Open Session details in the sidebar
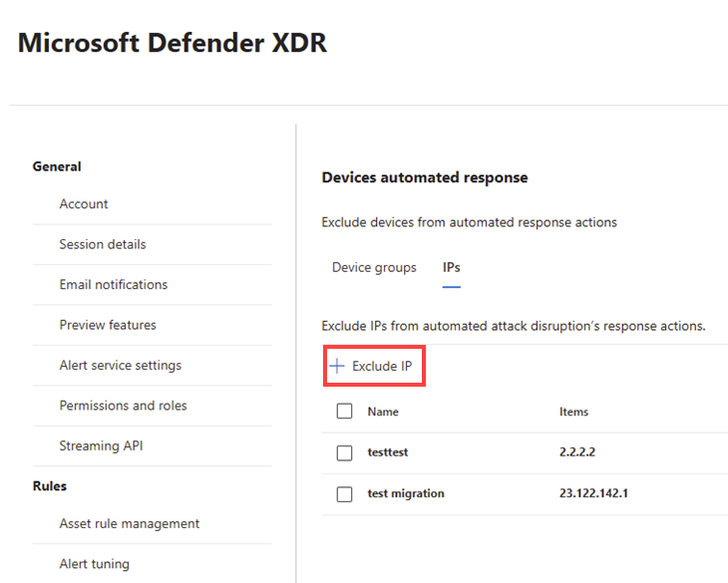The image size is (728, 583). pyautogui.click(x=103, y=244)
